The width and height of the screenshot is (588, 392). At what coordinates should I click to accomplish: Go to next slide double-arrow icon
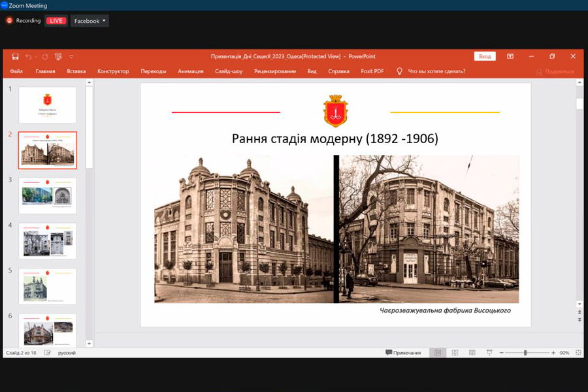580,320
